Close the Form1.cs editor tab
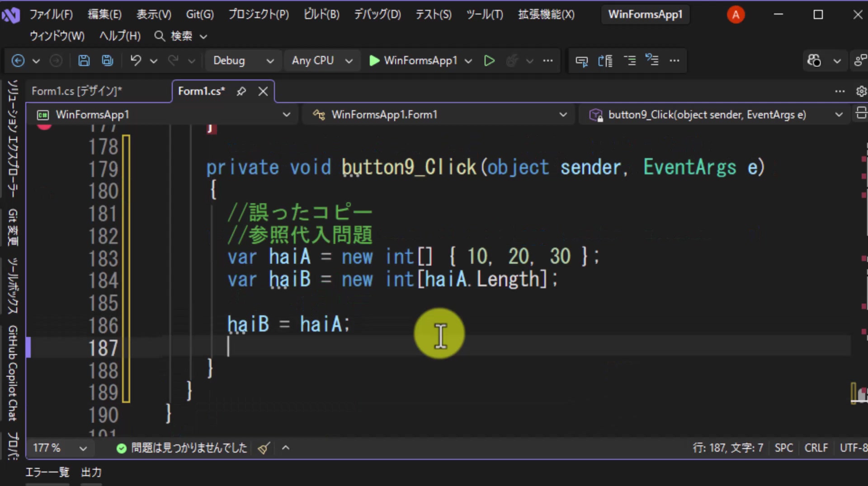The height and width of the screenshot is (486, 868). pos(263,91)
